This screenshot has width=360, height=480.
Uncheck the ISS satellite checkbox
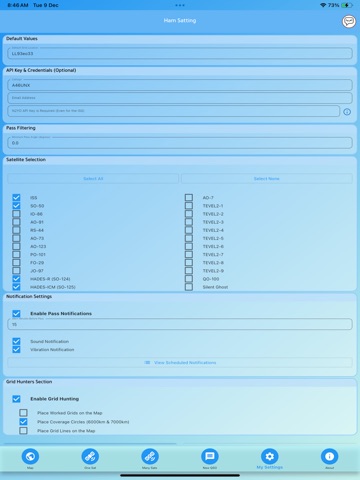point(16,197)
